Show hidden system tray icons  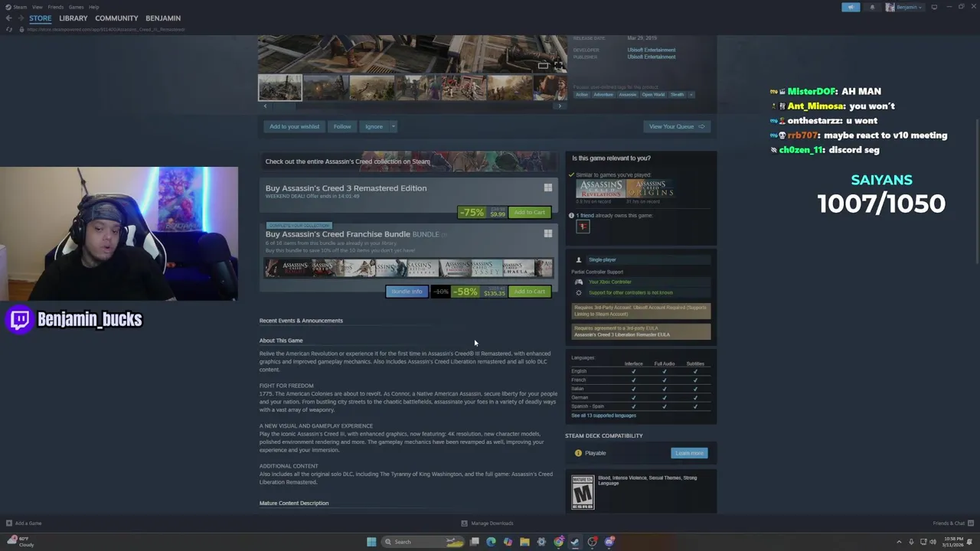click(x=900, y=542)
